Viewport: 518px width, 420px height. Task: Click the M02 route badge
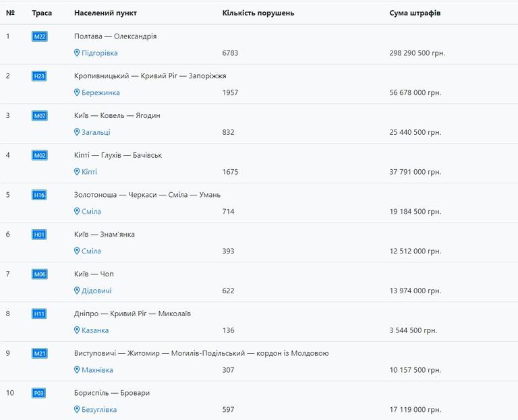coord(40,155)
